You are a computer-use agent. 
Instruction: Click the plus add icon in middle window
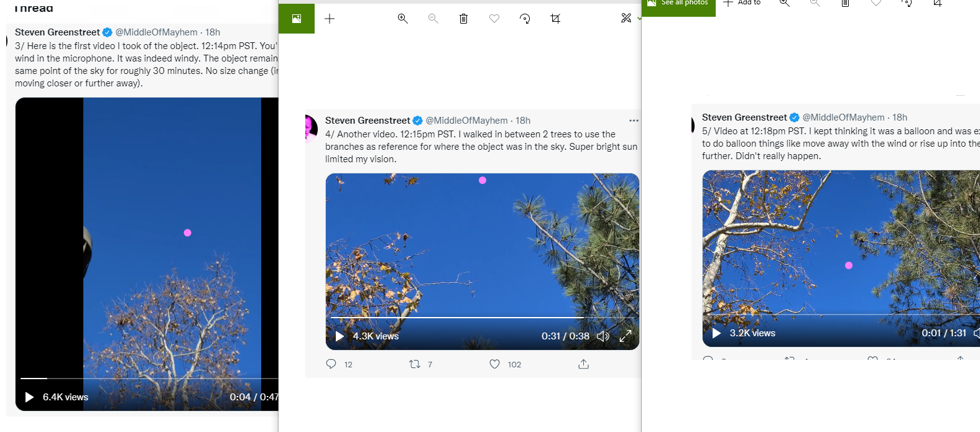(330, 19)
